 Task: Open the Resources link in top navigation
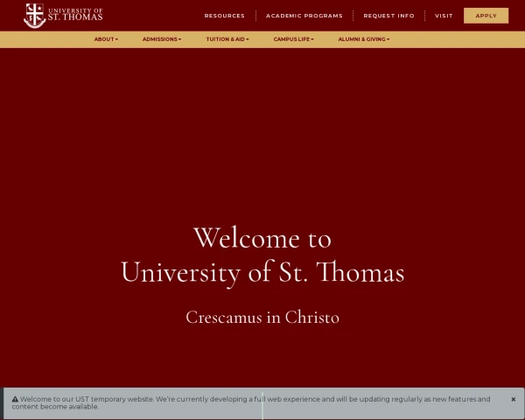click(x=224, y=16)
